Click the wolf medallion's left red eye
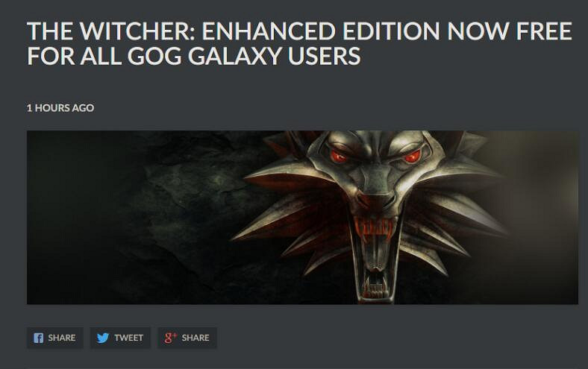The width and height of the screenshot is (588, 369). click(x=339, y=157)
